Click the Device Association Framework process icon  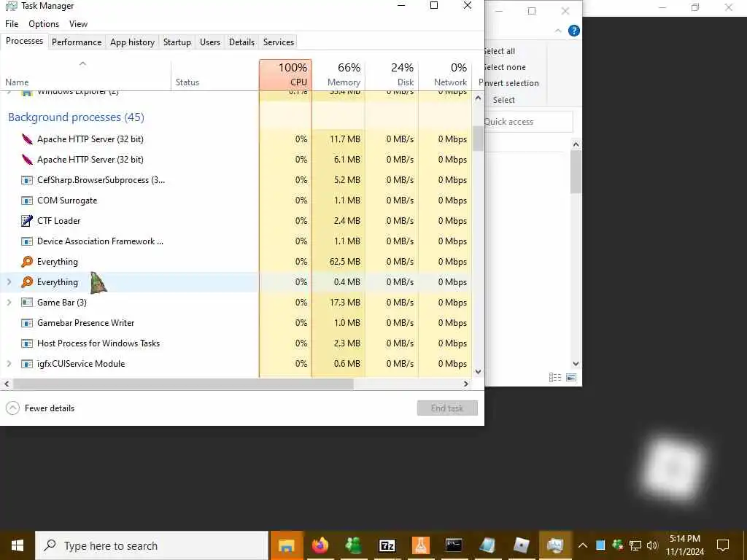tap(27, 241)
